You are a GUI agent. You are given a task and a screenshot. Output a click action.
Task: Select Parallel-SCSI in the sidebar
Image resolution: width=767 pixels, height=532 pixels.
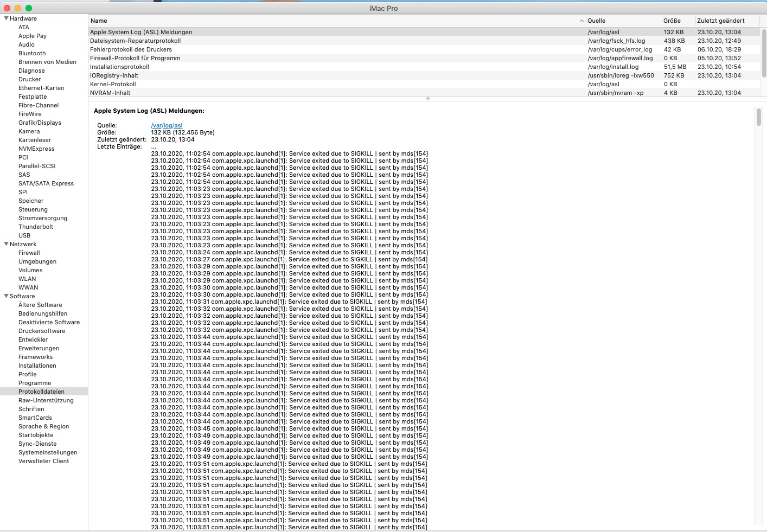pos(37,166)
